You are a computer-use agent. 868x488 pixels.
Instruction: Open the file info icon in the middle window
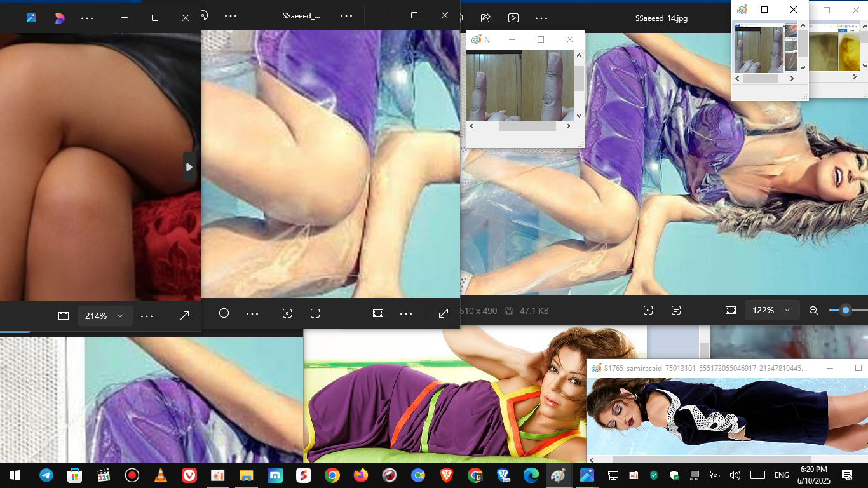click(224, 313)
